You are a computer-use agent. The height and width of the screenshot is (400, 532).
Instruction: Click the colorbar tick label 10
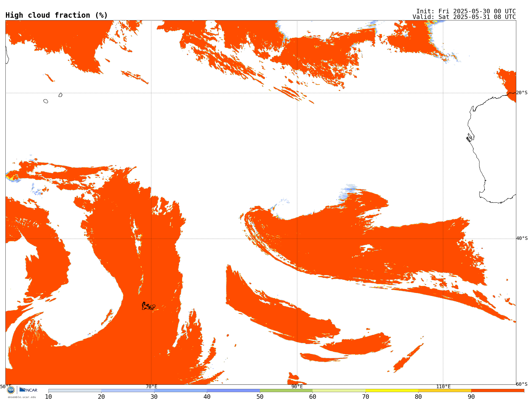(x=49, y=397)
